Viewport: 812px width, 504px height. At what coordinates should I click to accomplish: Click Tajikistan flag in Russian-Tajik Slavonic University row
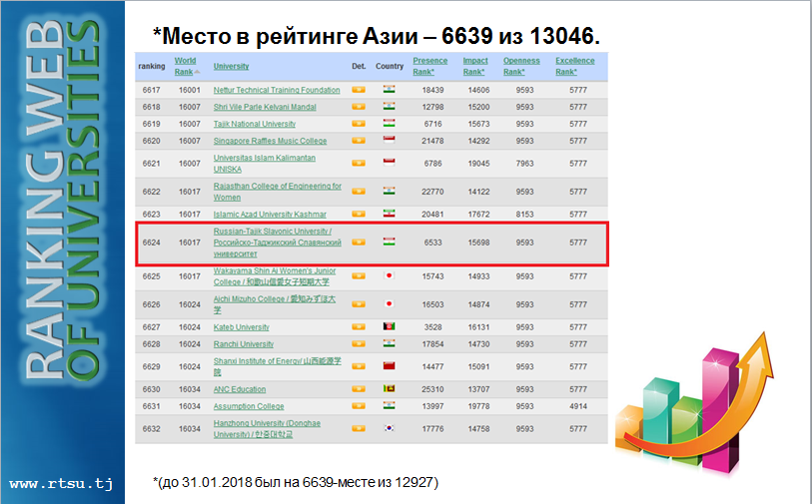pos(389,242)
